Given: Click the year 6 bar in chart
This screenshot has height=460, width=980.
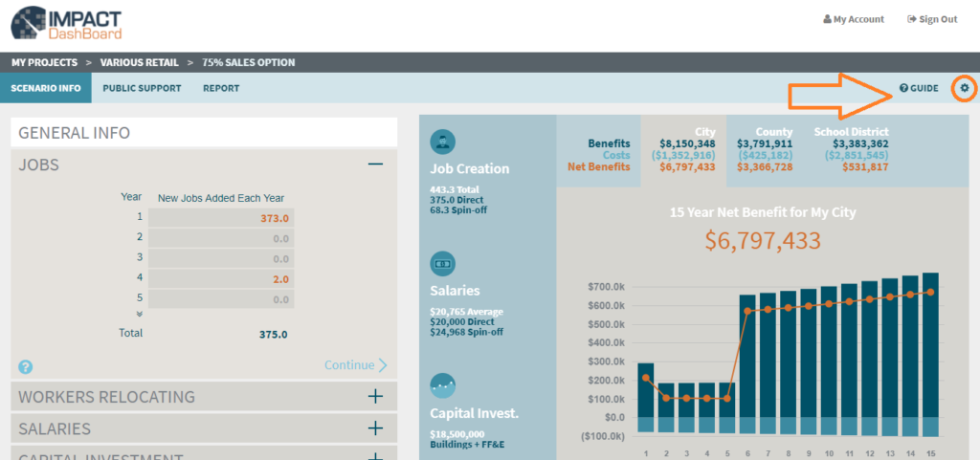Looking at the screenshot, I should (747, 356).
